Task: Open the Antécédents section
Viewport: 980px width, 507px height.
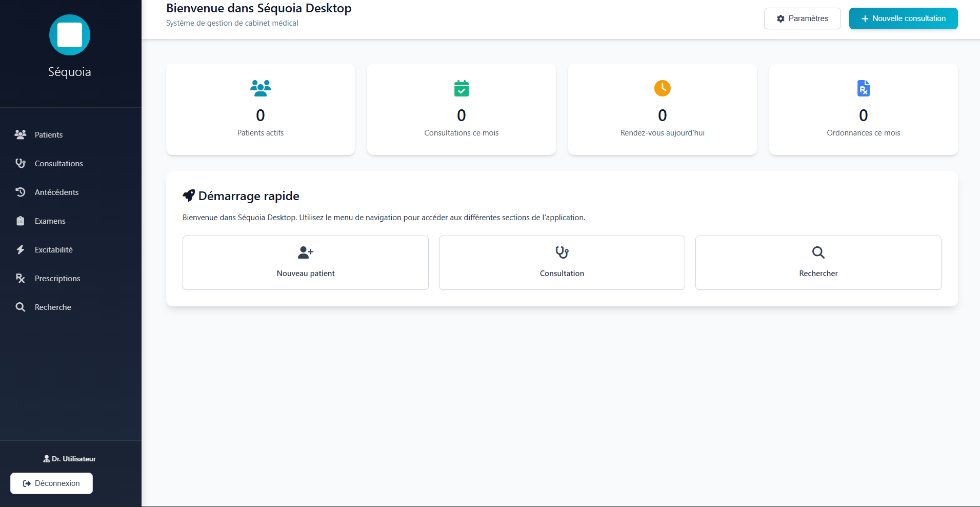Action: click(x=56, y=192)
